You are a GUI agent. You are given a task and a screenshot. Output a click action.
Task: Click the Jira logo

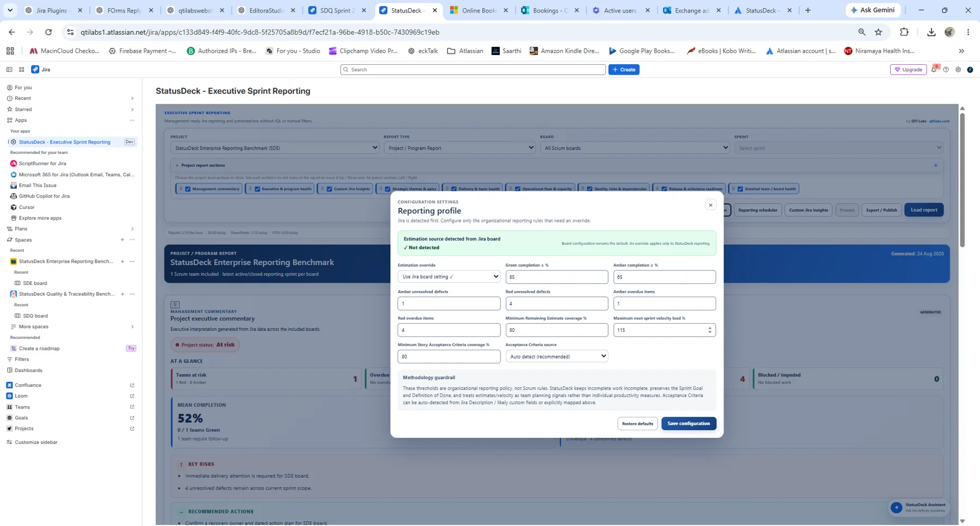tap(41, 70)
